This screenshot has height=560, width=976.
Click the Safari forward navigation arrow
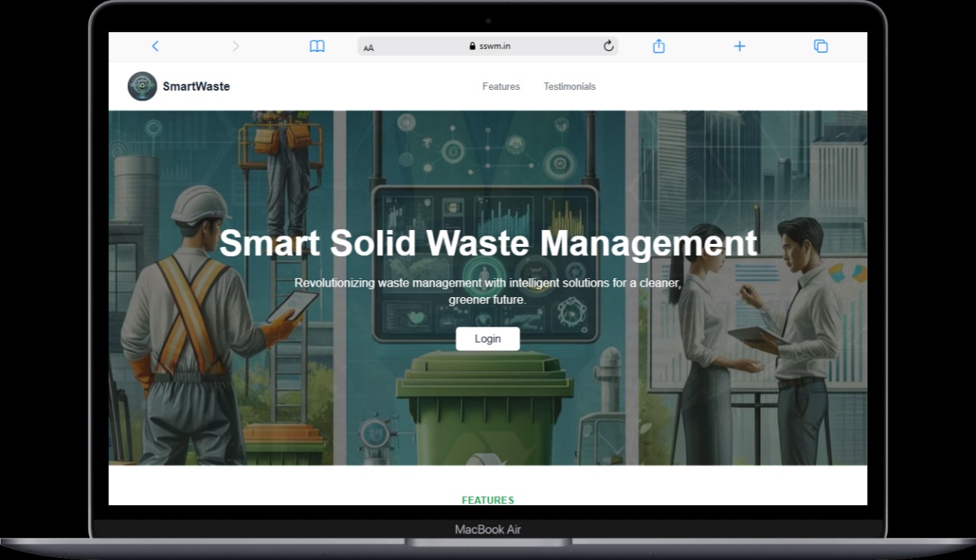point(236,46)
